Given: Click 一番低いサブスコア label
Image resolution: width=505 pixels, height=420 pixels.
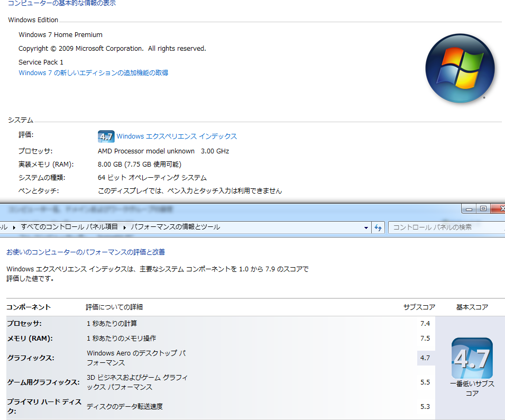Looking at the screenshot, I should (x=472, y=388).
